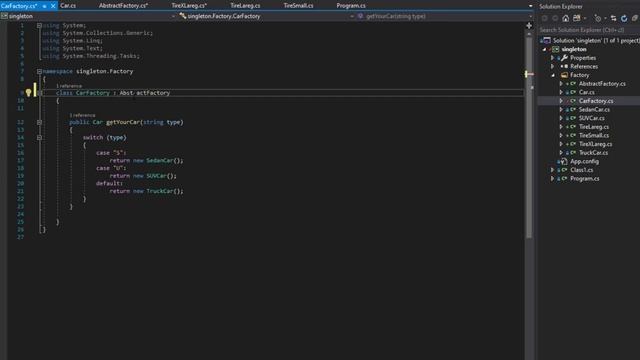Open the getYourCar member dropdown

pyautogui.click(x=530, y=16)
